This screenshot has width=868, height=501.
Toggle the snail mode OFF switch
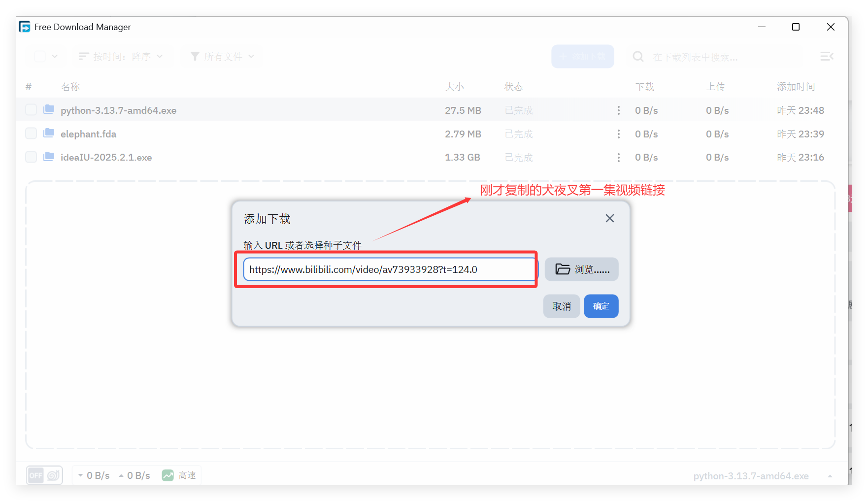click(x=44, y=475)
